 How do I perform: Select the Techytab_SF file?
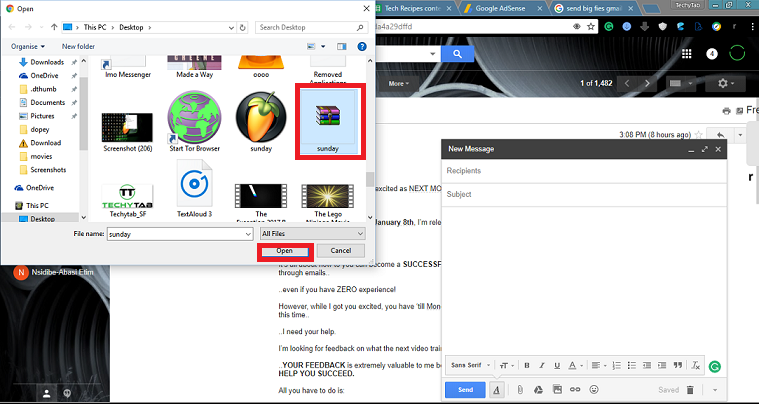tap(128, 201)
